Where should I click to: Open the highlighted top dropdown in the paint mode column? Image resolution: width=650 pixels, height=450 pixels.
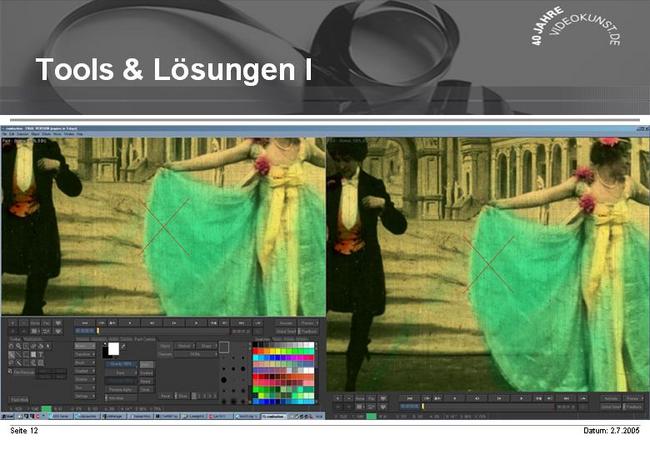(x=85, y=346)
